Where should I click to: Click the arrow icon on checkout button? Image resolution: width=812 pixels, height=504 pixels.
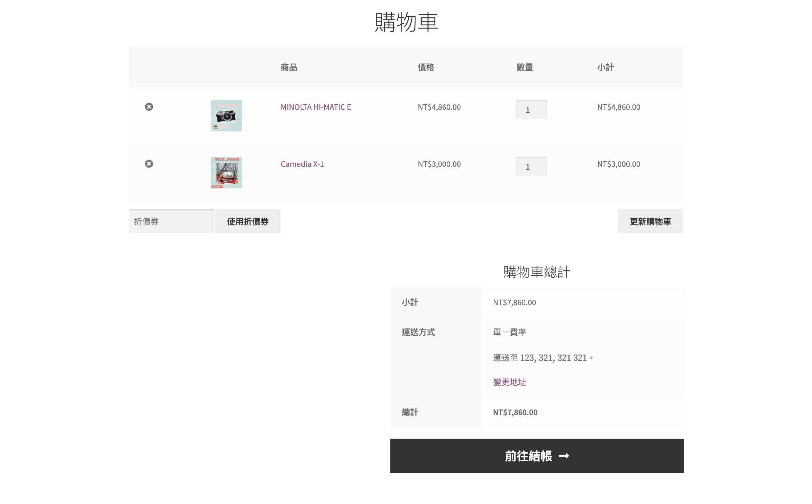point(564,456)
